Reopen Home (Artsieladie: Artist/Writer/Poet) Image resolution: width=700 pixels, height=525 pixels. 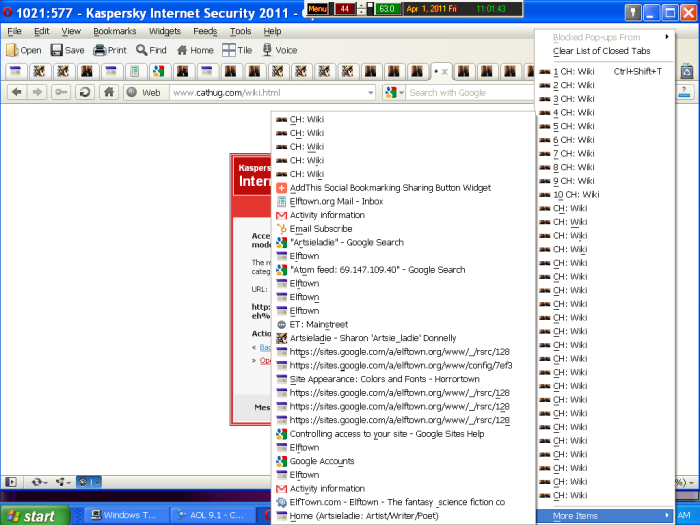tap(404, 516)
